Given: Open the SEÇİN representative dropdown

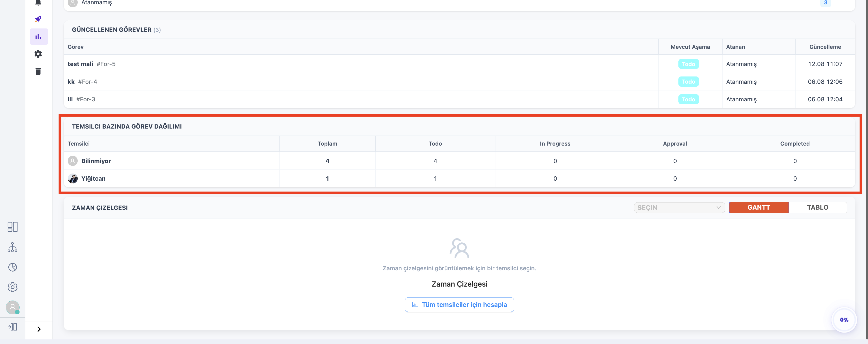Looking at the screenshot, I should (679, 207).
